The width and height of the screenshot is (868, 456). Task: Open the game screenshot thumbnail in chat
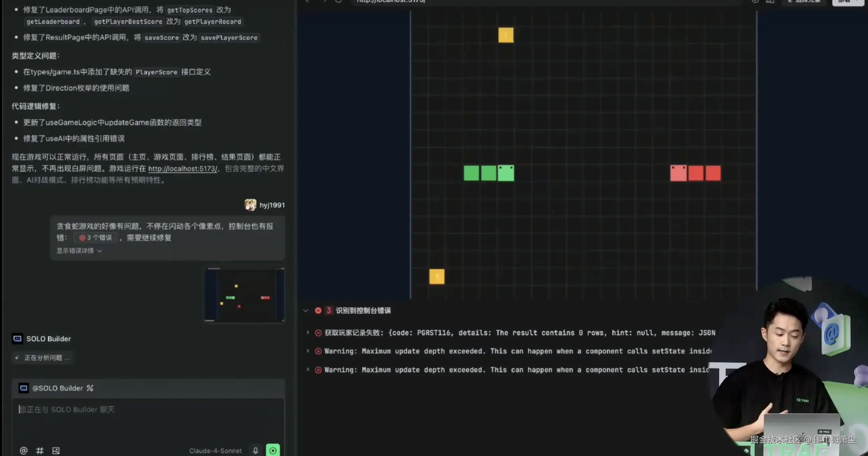point(244,295)
